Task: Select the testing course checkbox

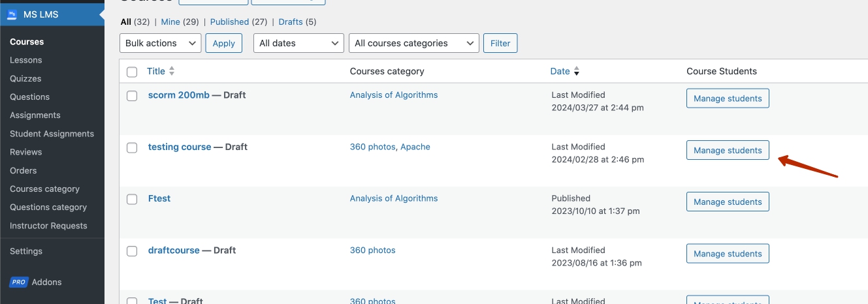Action: [x=132, y=147]
